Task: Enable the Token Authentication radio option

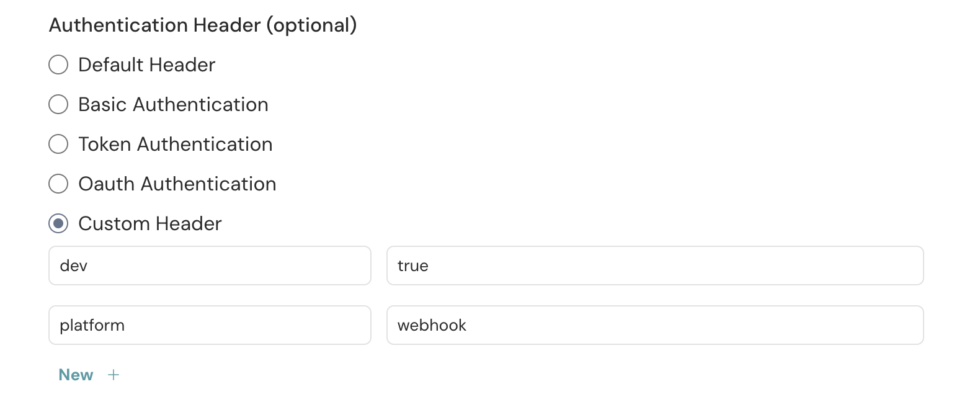Action: coord(58,144)
